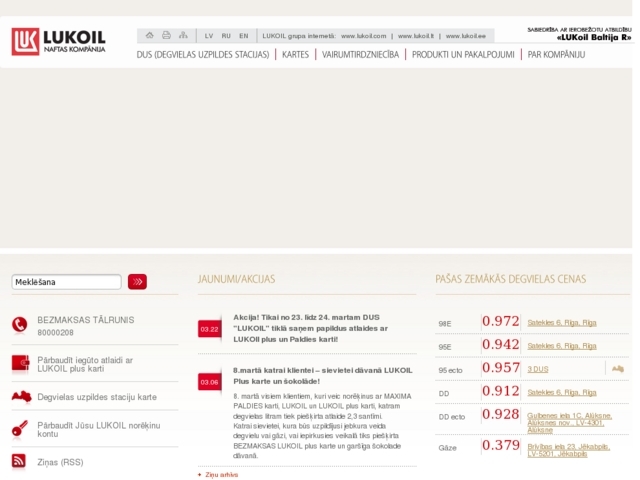Open the 3 DUS link
The image size is (640, 480).
(538, 369)
